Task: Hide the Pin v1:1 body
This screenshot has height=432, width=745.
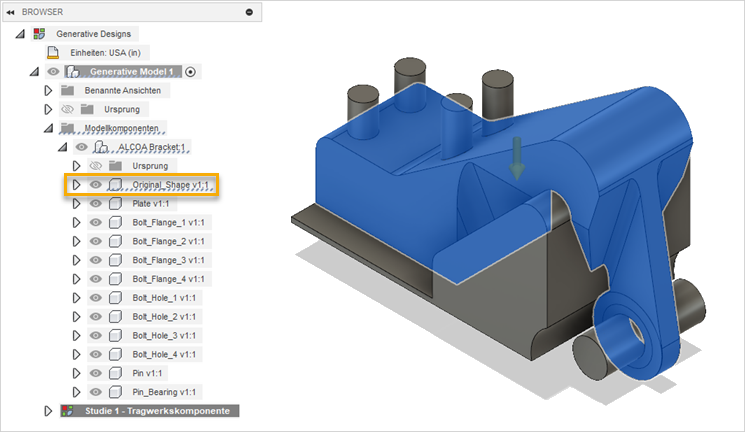Action: 96,374
